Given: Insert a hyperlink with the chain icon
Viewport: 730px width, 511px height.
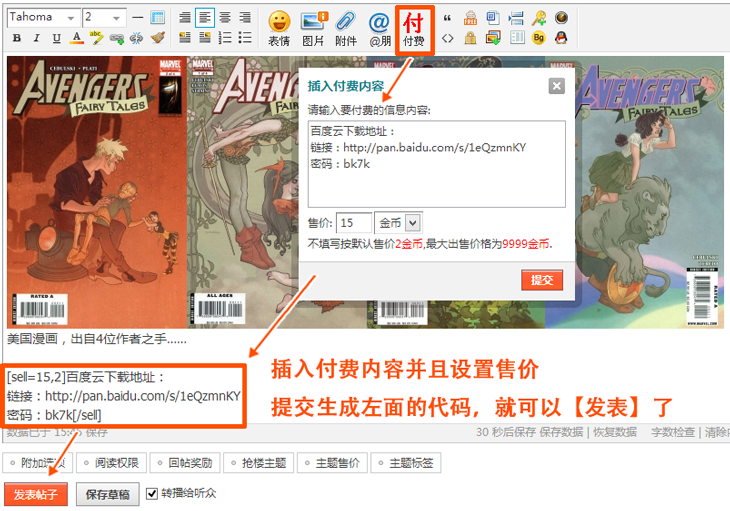Looking at the screenshot, I should click(x=116, y=38).
